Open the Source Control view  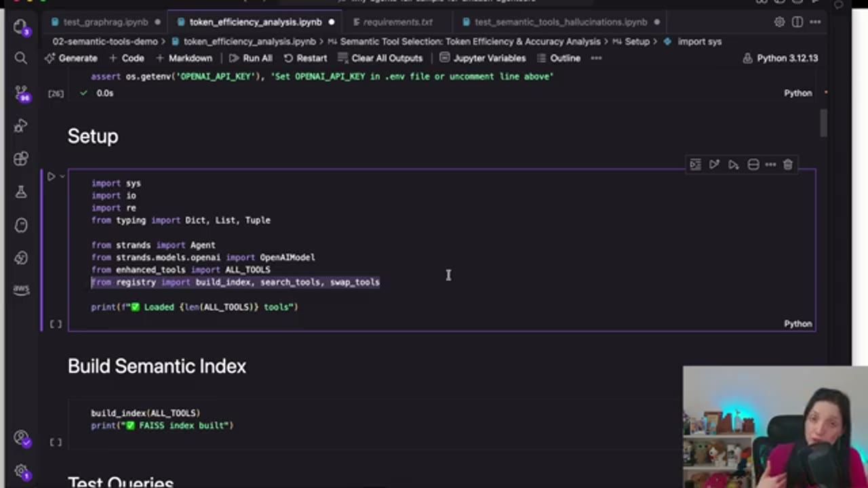pos(21,92)
